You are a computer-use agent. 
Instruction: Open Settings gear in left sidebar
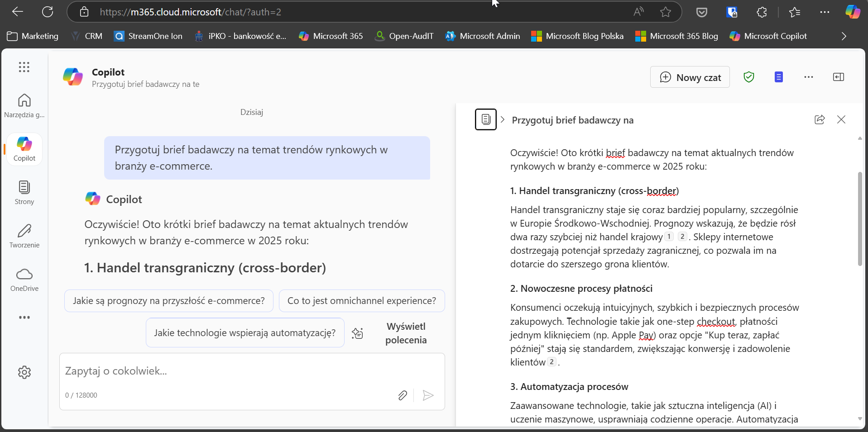24,372
